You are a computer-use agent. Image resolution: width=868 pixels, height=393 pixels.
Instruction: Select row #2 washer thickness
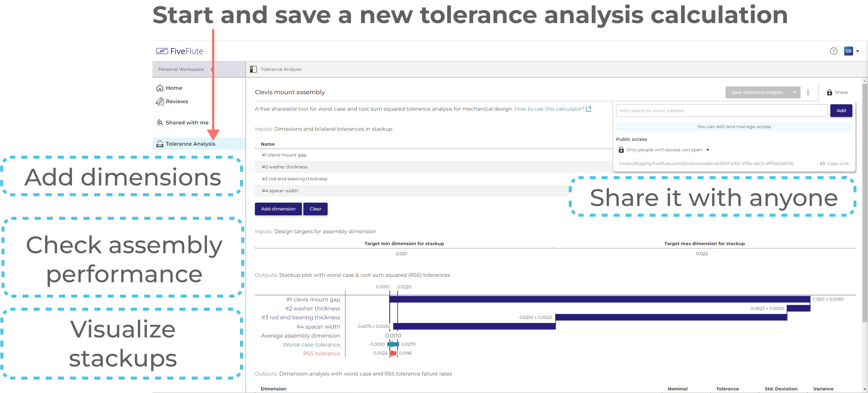coord(434,167)
